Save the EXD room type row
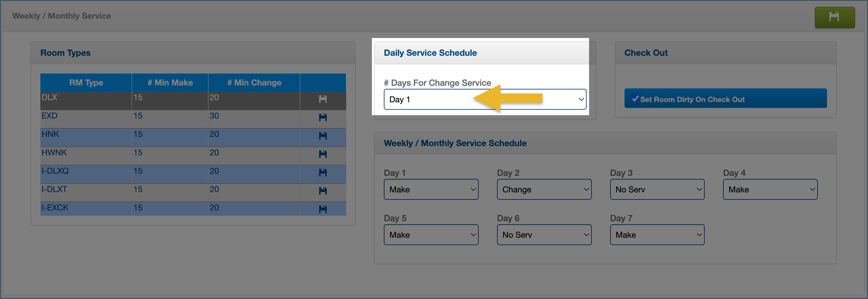868x299 pixels. point(322,117)
